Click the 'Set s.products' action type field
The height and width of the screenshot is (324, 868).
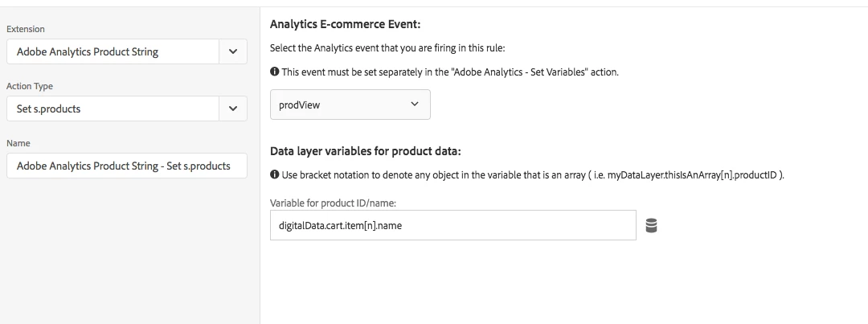click(113, 109)
